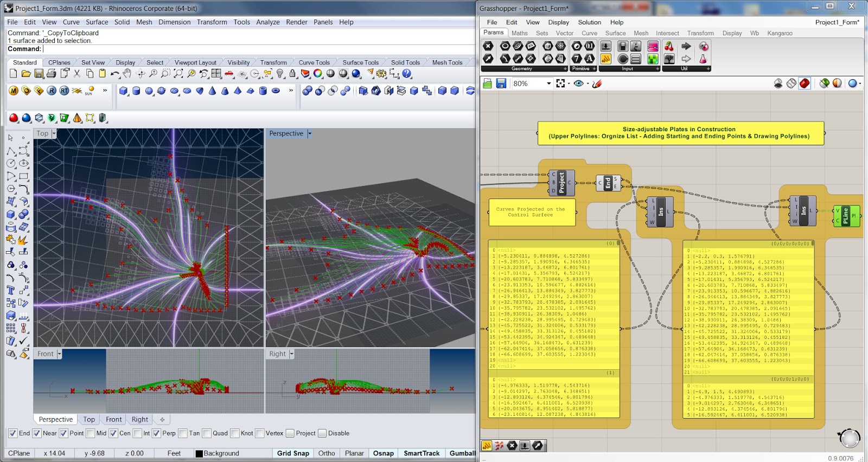
Task: Click the Grasshopper save document icon
Action: point(501,84)
